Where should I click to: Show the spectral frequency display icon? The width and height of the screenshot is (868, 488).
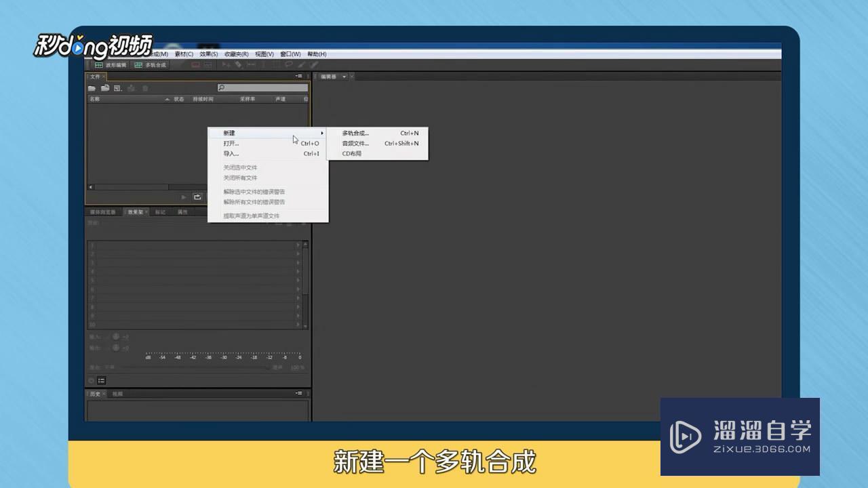195,64
